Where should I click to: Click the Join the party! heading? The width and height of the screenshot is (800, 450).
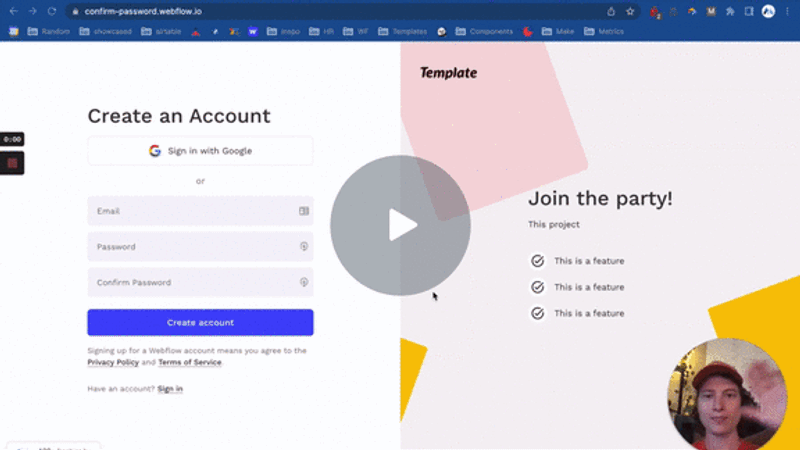(601, 198)
